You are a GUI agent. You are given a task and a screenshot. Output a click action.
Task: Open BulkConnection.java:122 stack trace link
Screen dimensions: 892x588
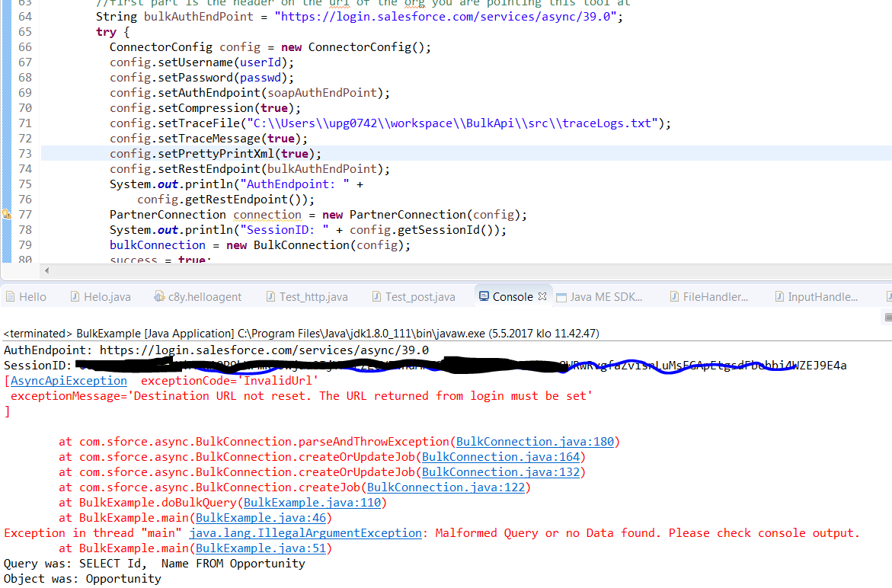pyautogui.click(x=446, y=487)
